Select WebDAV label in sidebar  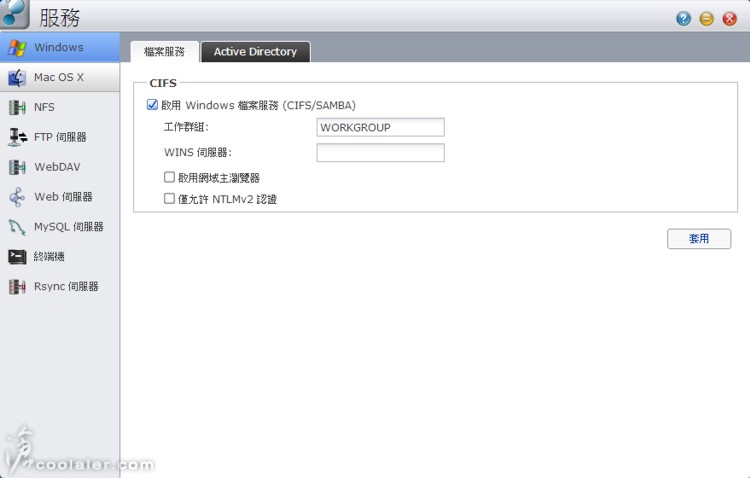coord(57,167)
